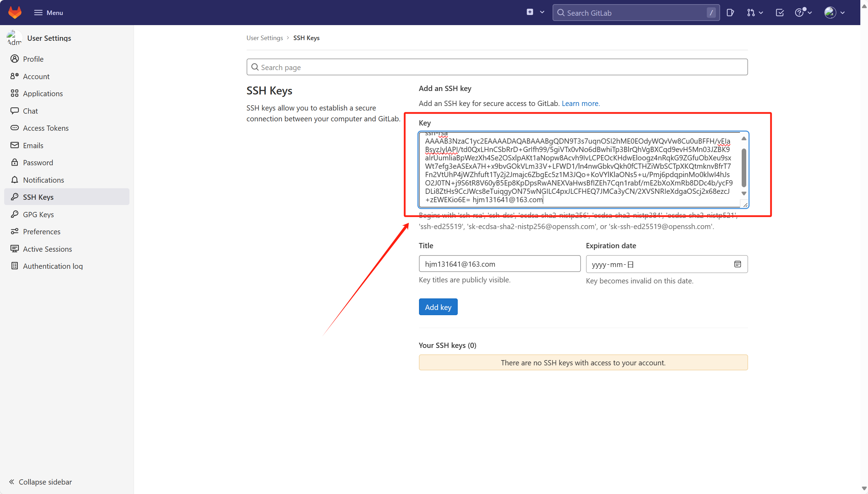
Task: Click User Settings breadcrumb link
Action: click(264, 38)
